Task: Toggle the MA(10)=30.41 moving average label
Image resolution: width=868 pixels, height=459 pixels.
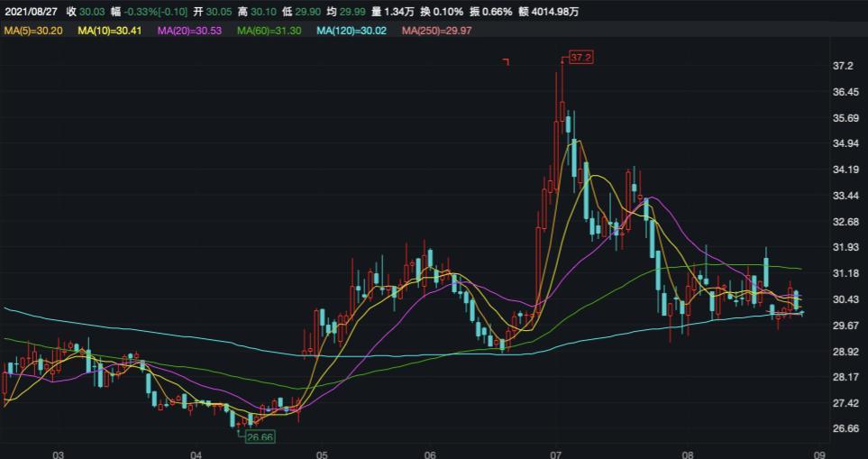Action: click(110, 31)
